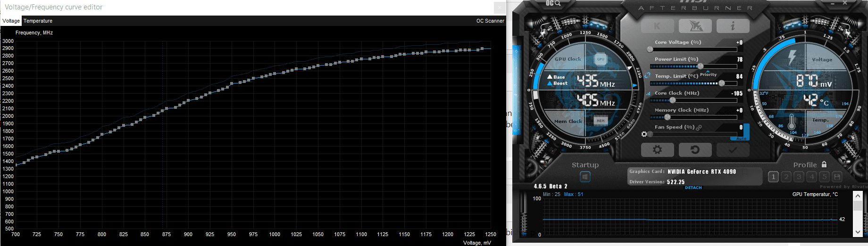
Task: Click OC Scanner in the curve editor
Action: pos(490,21)
